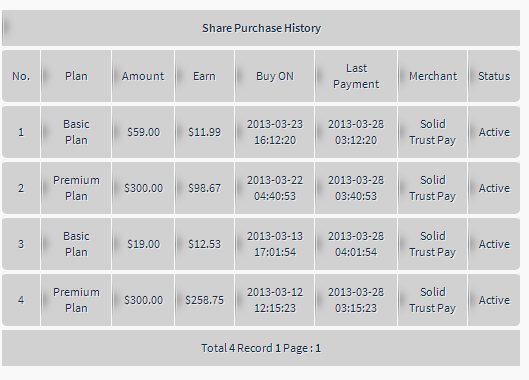Screen dimensions: 529x380
Task: Click buy date 2013-03-23 16:12:20
Action: click(x=275, y=132)
